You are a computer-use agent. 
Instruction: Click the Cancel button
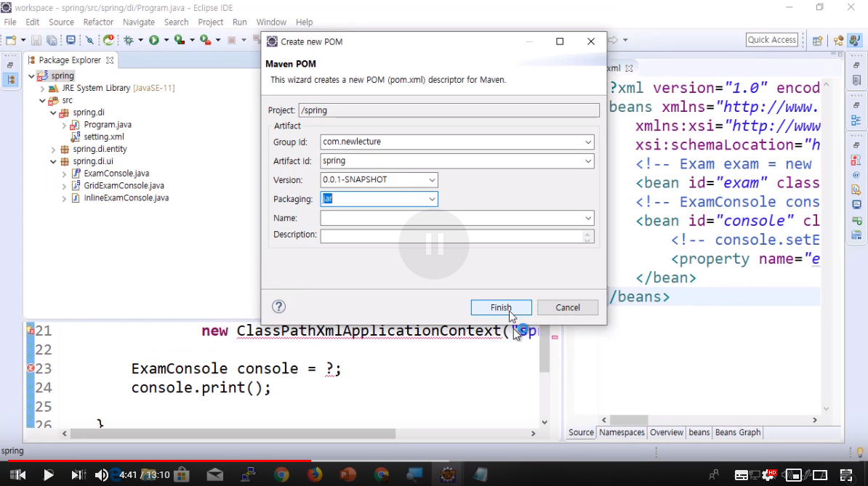click(x=568, y=307)
